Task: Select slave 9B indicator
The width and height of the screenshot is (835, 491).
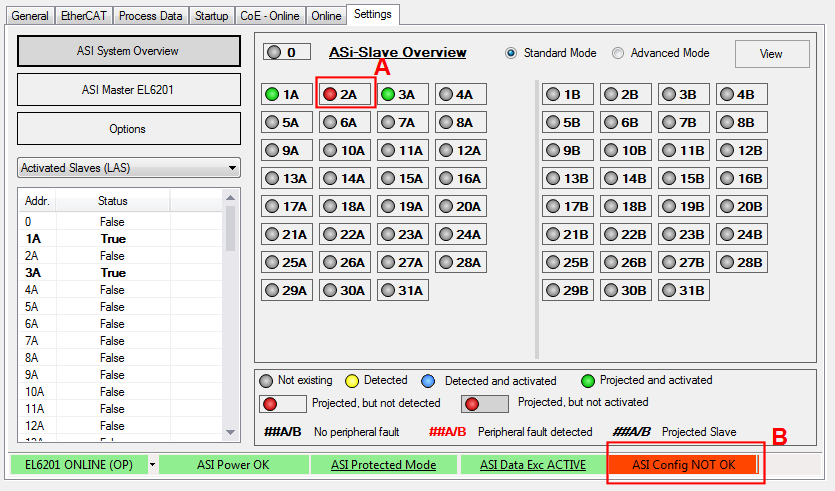Action: coord(568,150)
